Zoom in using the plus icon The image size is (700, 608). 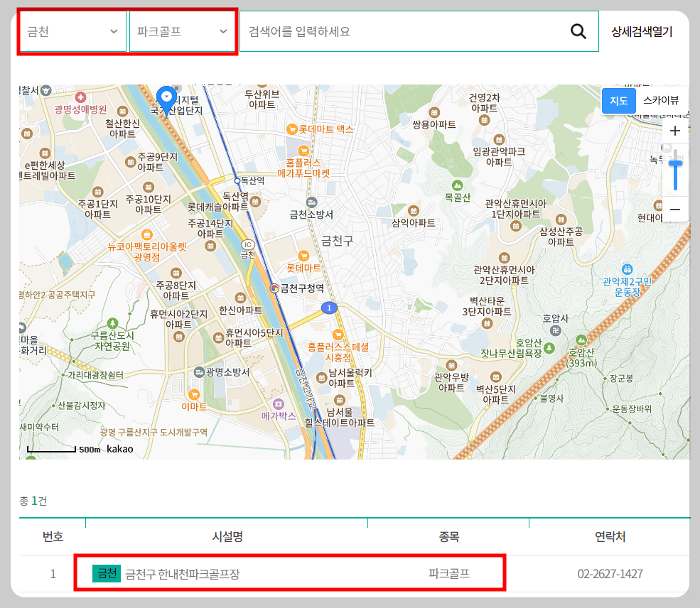pyautogui.click(x=674, y=131)
